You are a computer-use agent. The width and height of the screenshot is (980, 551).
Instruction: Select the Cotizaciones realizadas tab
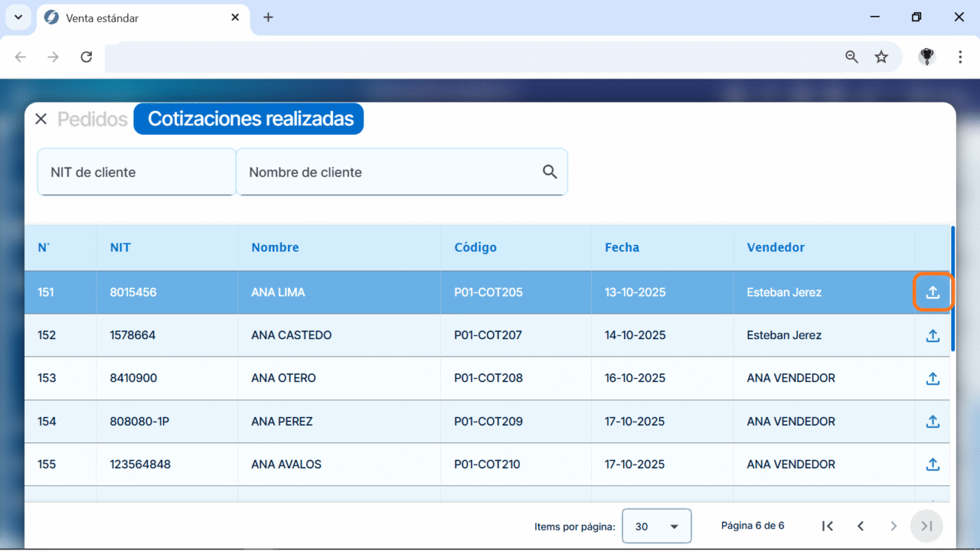(250, 119)
